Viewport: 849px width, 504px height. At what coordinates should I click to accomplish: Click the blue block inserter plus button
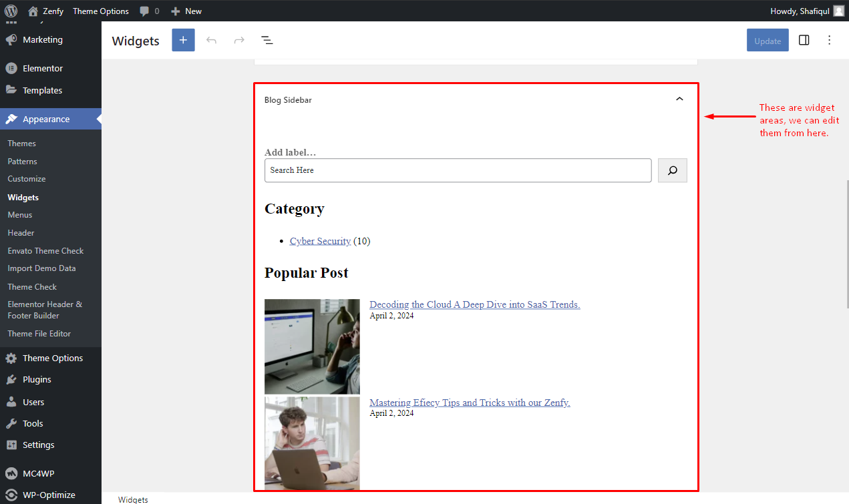tap(183, 40)
